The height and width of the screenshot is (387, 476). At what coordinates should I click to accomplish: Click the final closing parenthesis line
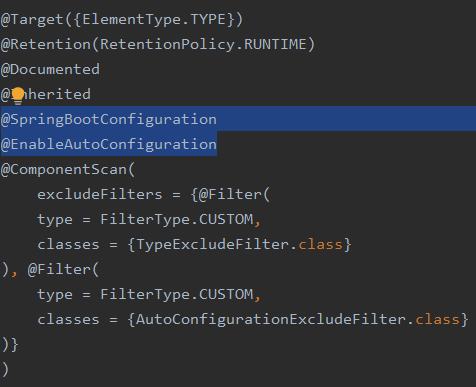tap(5, 370)
